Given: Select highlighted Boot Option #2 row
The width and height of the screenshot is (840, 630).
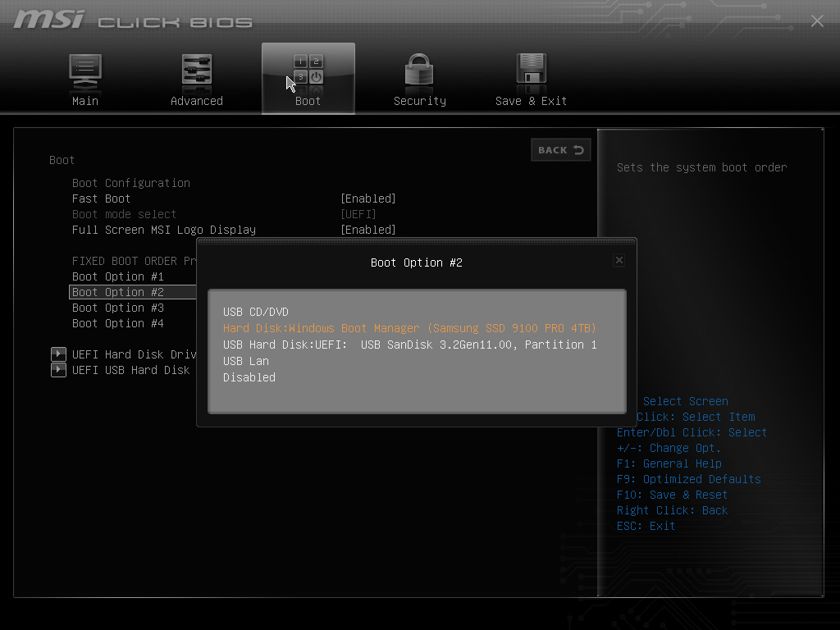Looking at the screenshot, I should tap(133, 292).
